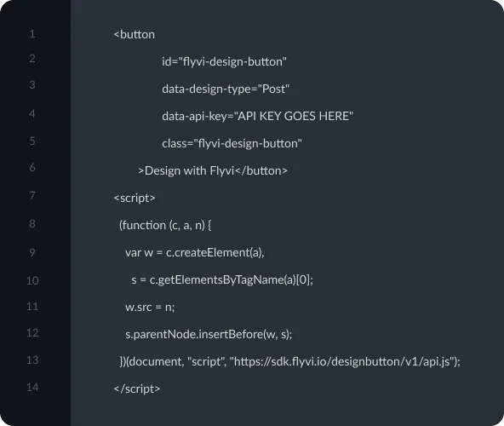This screenshot has height=426, width=504.
Task: Click the s.parentNode.insertBefore(w, s) line
Action: point(209,335)
